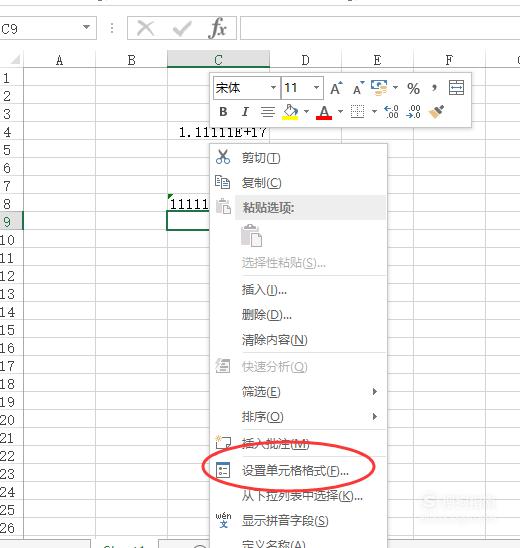The height and width of the screenshot is (548, 520).
Task: Open the borders dropdown arrow
Action: point(374,112)
